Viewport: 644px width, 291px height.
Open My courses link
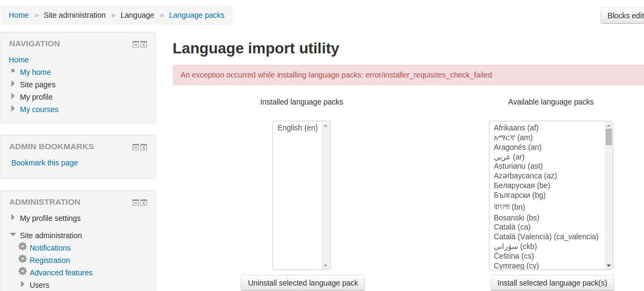[39, 109]
